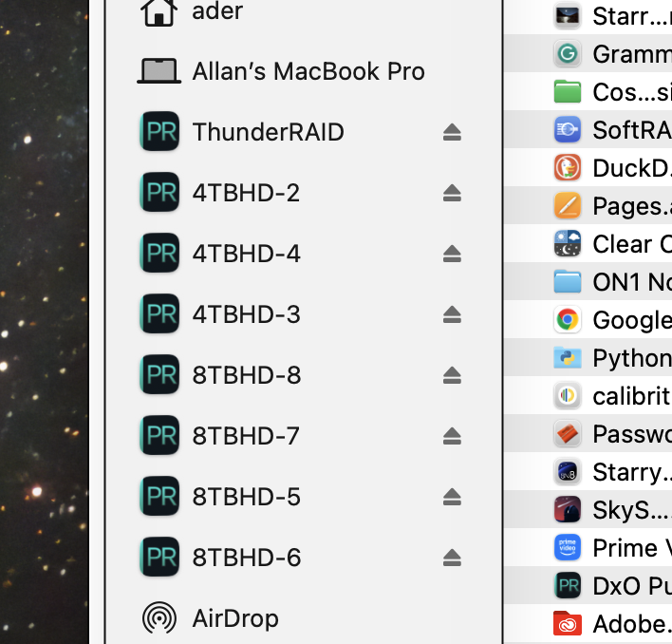The width and height of the screenshot is (672, 644).
Task: Click the Pages app icon
Action: 568,206
